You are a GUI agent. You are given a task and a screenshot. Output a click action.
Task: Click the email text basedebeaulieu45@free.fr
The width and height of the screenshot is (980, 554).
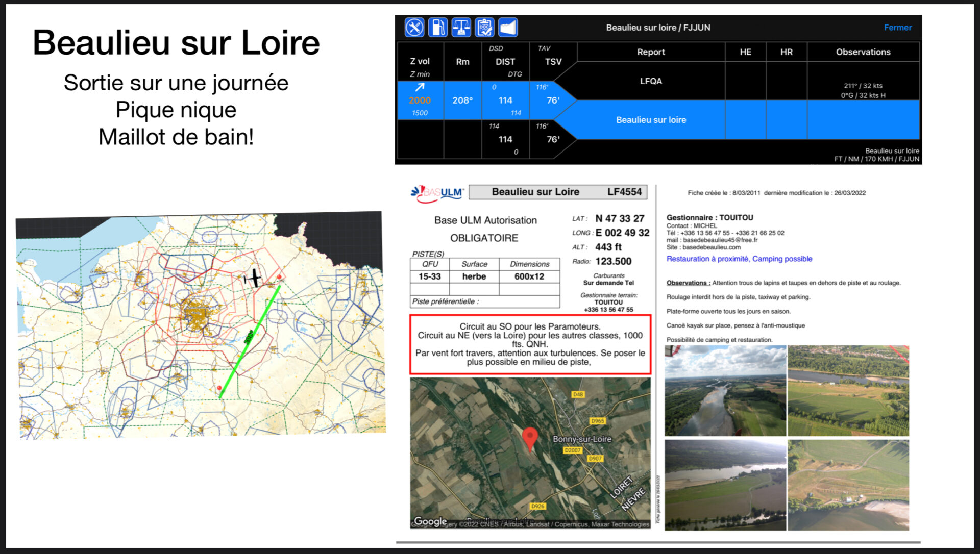pos(720,240)
